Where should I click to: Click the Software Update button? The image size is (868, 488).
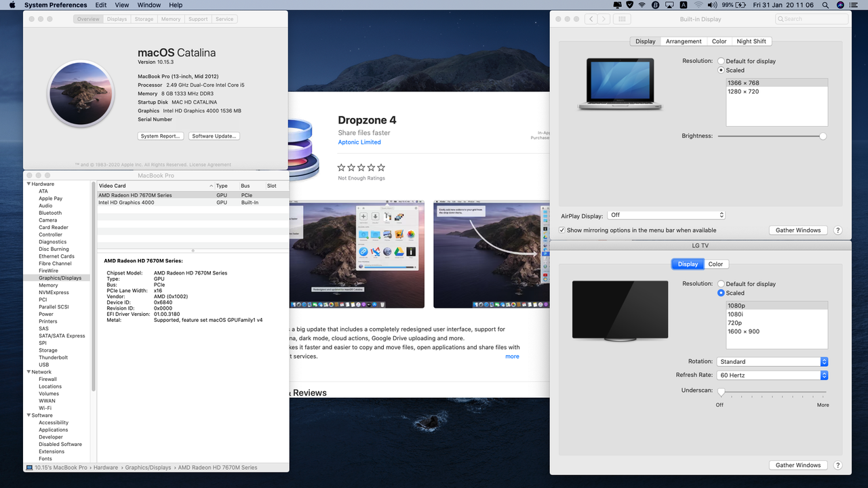(x=214, y=136)
